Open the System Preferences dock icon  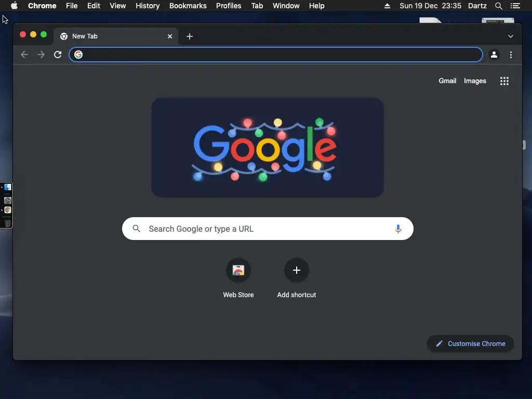[7, 200]
